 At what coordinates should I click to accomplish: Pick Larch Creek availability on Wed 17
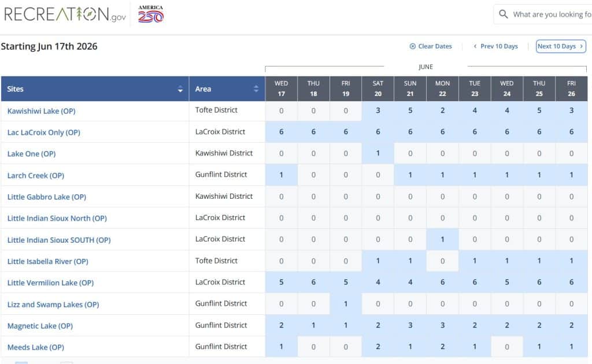pos(282,175)
